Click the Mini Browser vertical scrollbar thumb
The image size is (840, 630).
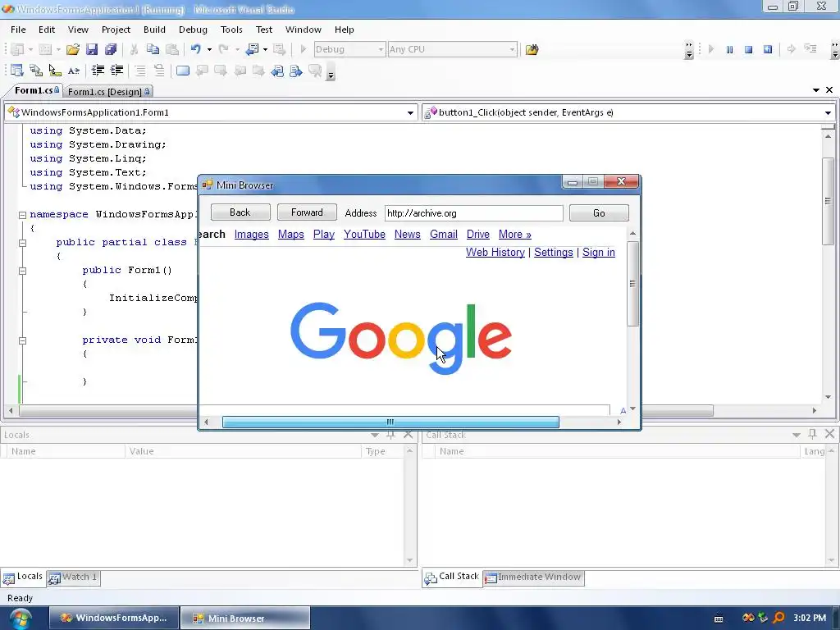tap(632, 283)
